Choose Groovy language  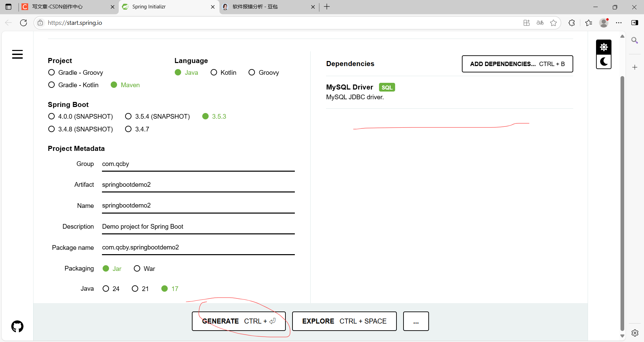point(264,72)
